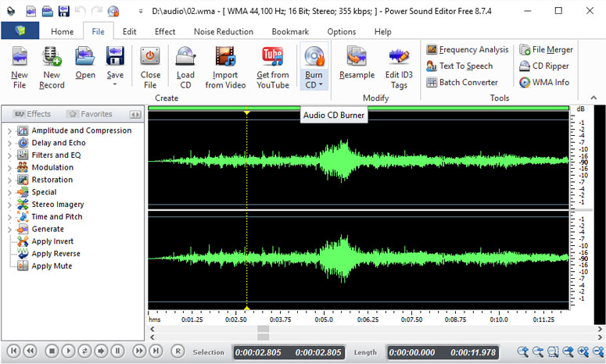Switch to the Noise Reduction tab
606x364 pixels.
pyautogui.click(x=224, y=32)
